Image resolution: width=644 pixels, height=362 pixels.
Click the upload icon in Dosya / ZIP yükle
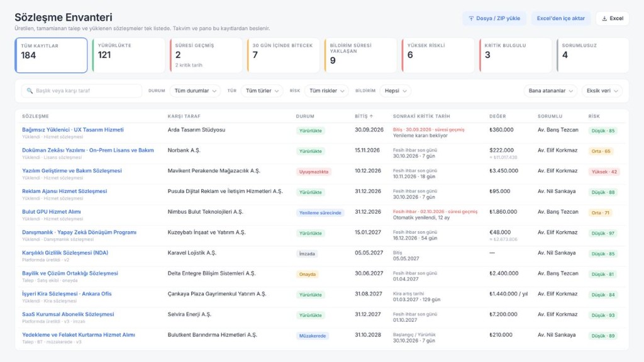tap(471, 18)
